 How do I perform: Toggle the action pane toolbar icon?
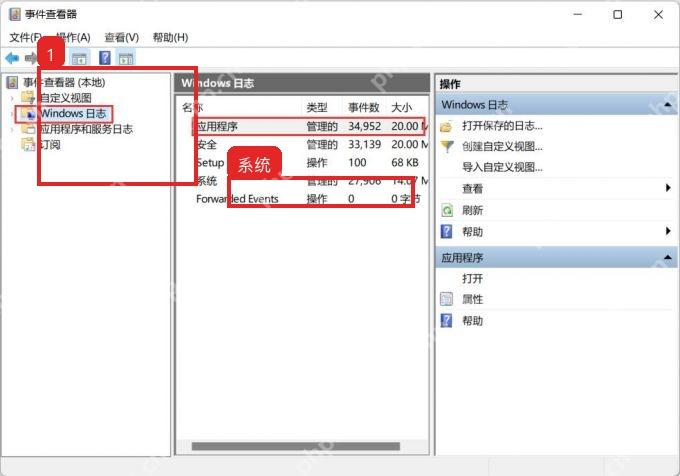pos(126,58)
